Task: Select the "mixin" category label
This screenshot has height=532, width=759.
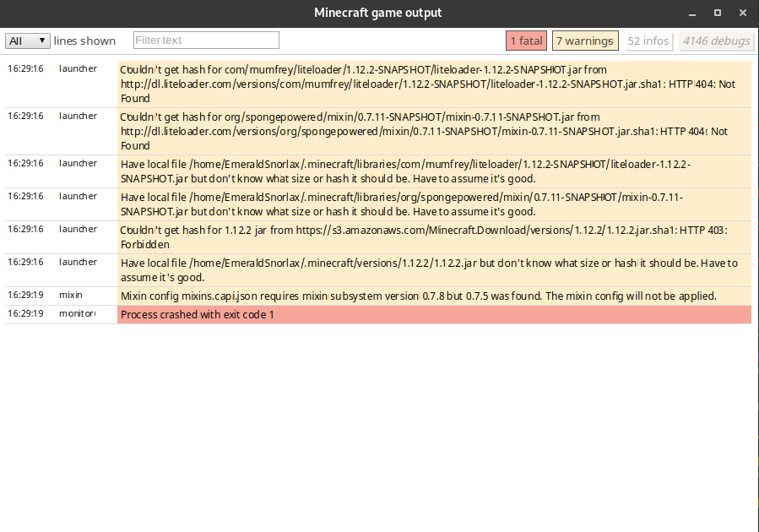Action: tap(70, 295)
